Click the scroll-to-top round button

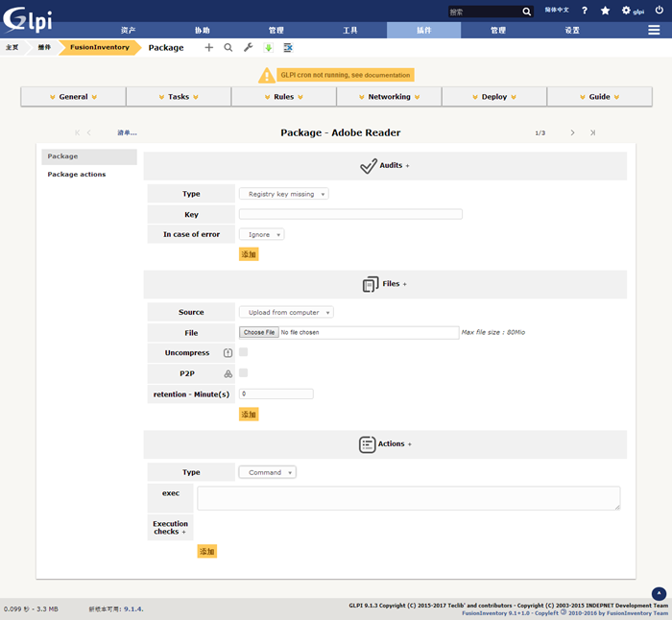pyautogui.click(x=659, y=594)
